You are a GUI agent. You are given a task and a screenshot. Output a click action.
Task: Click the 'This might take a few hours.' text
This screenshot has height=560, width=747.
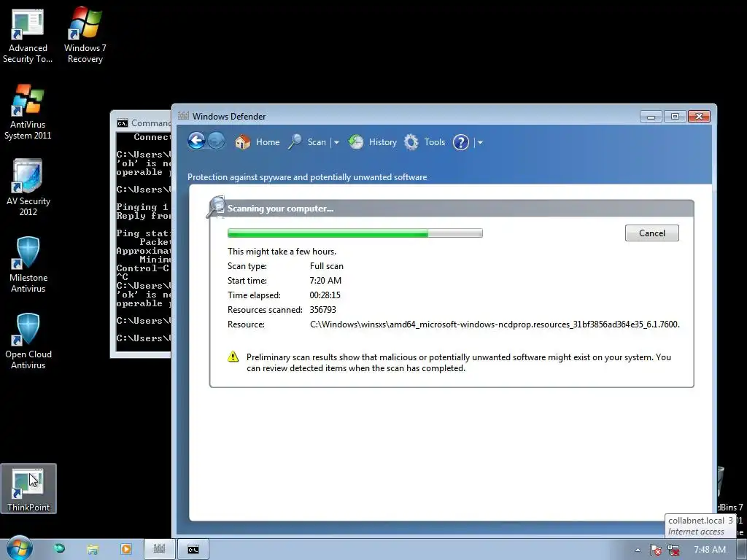(x=282, y=252)
